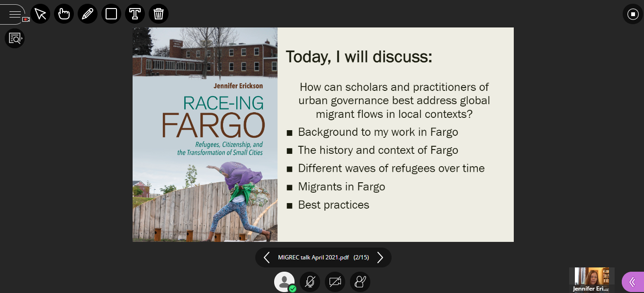Unmute the microphone
644x293 pixels.
310,282
